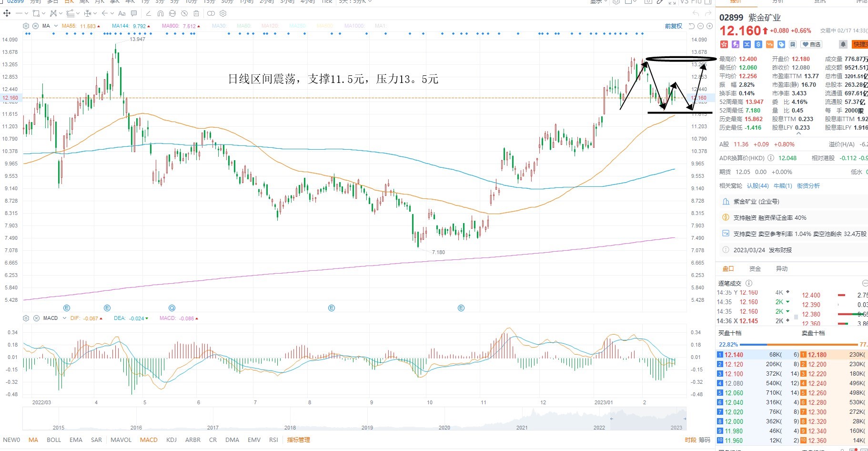Select RSI indicator at bottom

click(x=273, y=440)
